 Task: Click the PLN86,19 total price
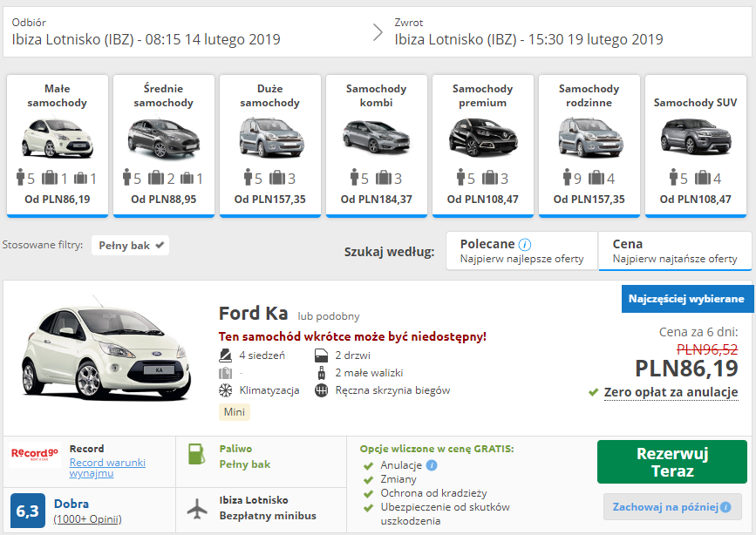686,369
